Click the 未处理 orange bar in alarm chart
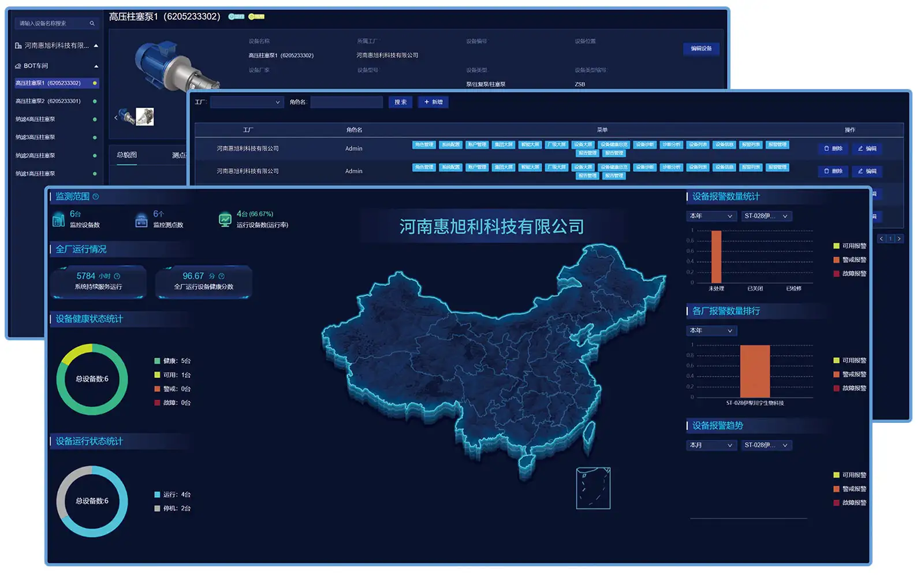The height and width of the screenshot is (576, 924). coord(716,257)
